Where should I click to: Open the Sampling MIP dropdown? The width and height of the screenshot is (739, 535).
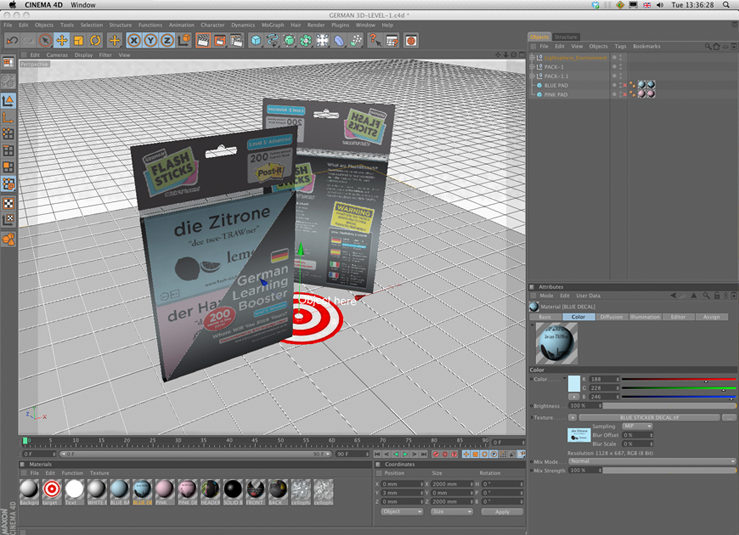[x=637, y=426]
